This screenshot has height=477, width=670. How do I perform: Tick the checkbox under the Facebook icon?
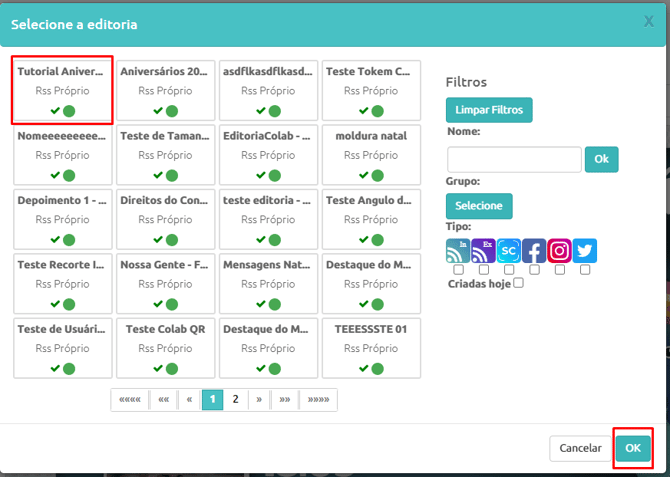[534, 270]
